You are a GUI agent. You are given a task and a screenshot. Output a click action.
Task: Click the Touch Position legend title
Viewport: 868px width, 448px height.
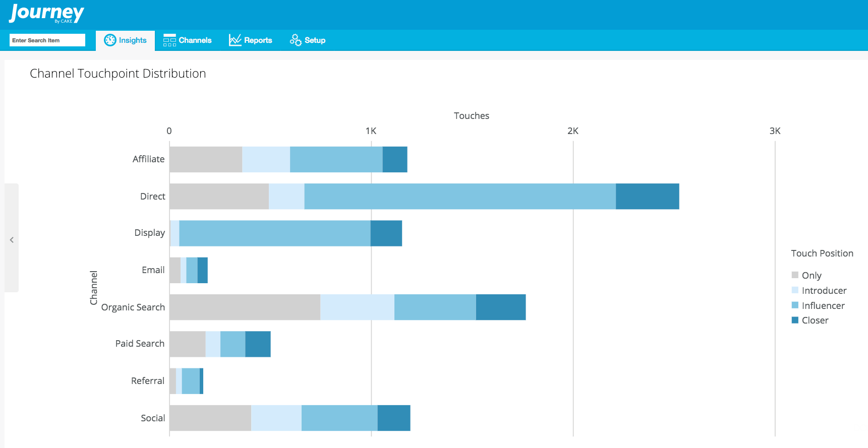[x=822, y=253]
